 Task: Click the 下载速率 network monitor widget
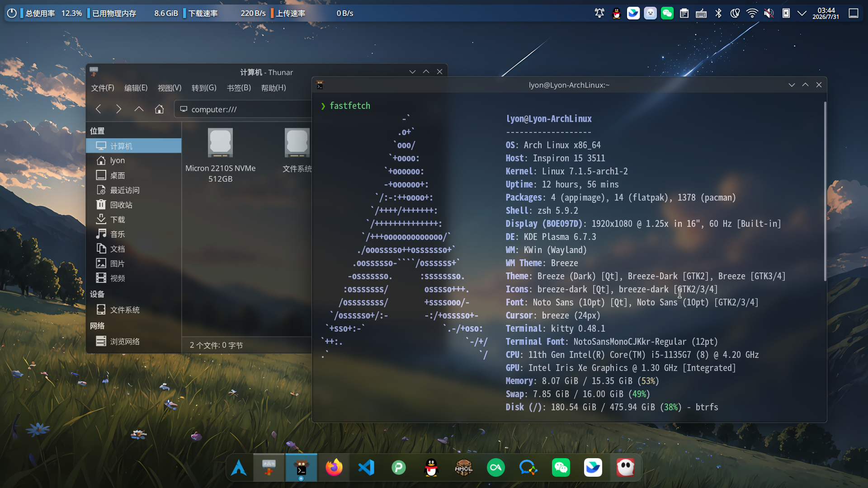(x=225, y=13)
